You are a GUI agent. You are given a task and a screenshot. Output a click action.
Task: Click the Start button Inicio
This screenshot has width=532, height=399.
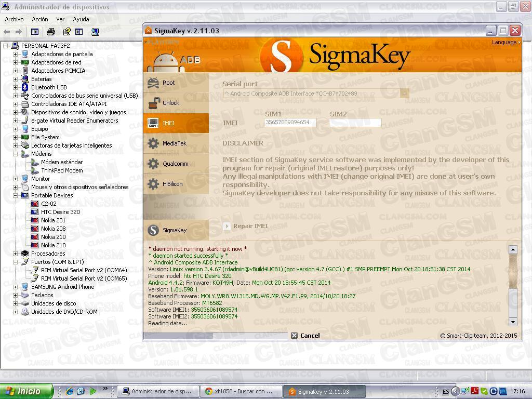point(26,391)
